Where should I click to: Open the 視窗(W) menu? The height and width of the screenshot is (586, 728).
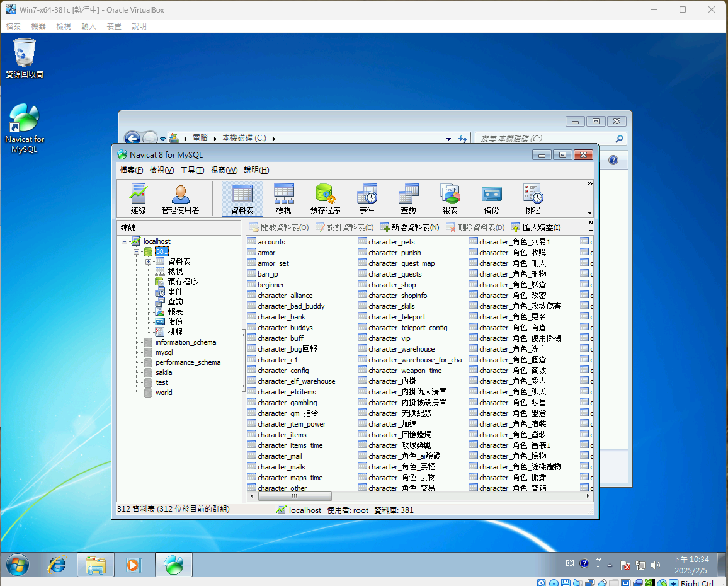(x=224, y=170)
